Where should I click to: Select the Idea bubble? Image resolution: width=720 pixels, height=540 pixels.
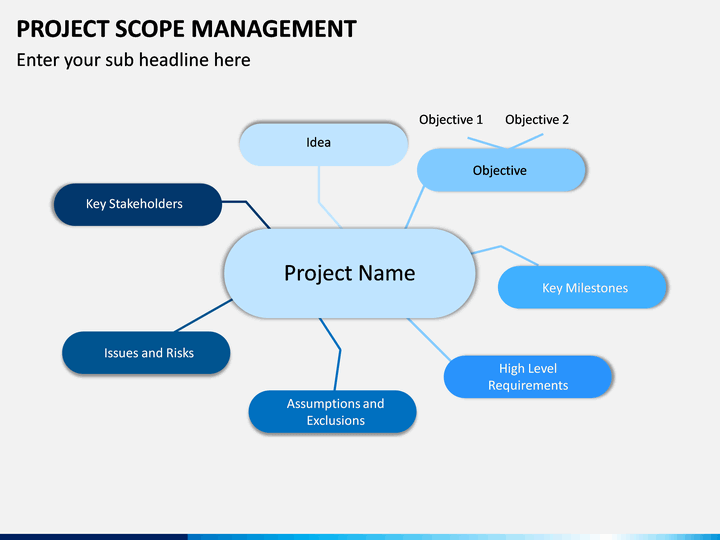pos(324,144)
